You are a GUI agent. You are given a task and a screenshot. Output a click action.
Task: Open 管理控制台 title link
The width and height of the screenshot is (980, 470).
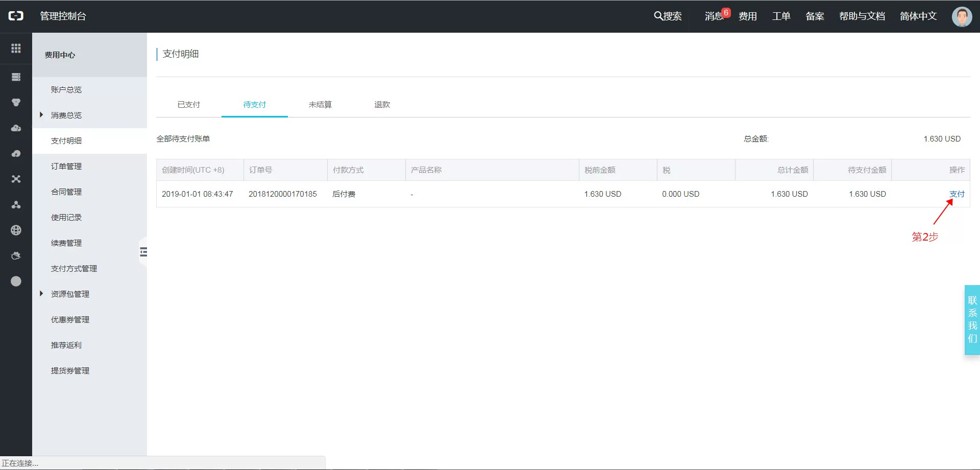point(63,16)
